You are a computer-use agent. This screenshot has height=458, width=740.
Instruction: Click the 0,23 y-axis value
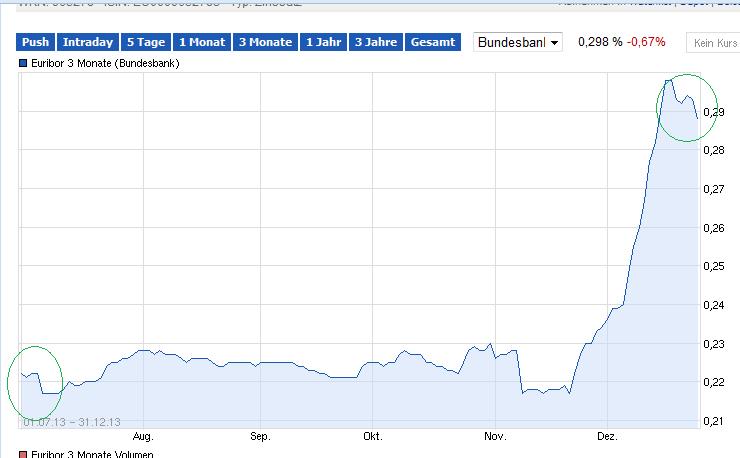coord(714,344)
